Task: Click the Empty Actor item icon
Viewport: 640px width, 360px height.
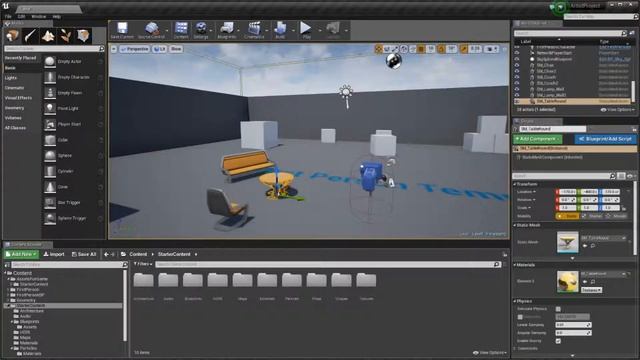Action: tap(50, 61)
